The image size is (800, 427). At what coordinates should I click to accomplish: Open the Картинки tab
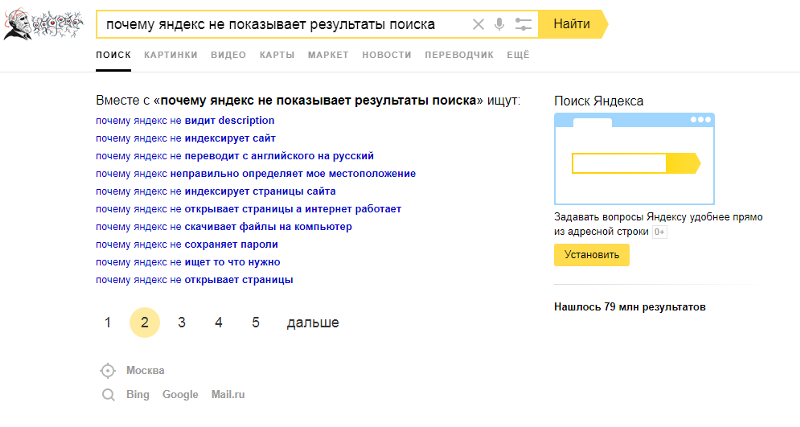click(170, 55)
